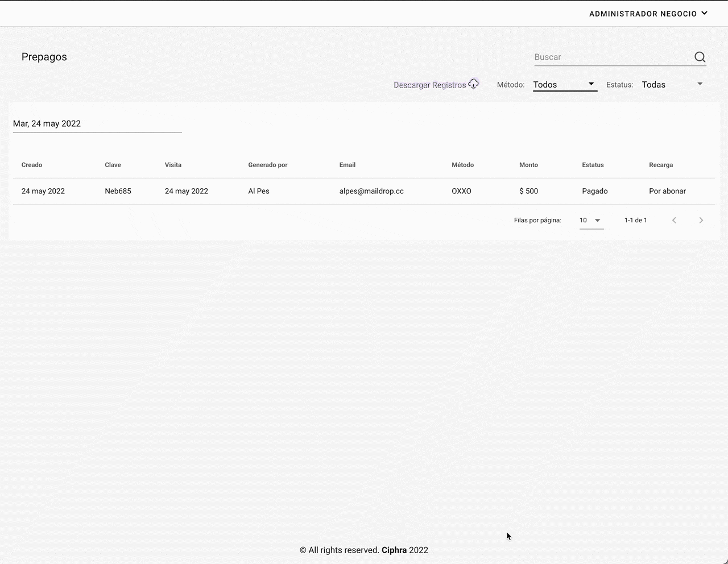Image resolution: width=728 pixels, height=564 pixels.
Task: Open the date field showing Mar, 24 may 2022
Action: (x=97, y=124)
